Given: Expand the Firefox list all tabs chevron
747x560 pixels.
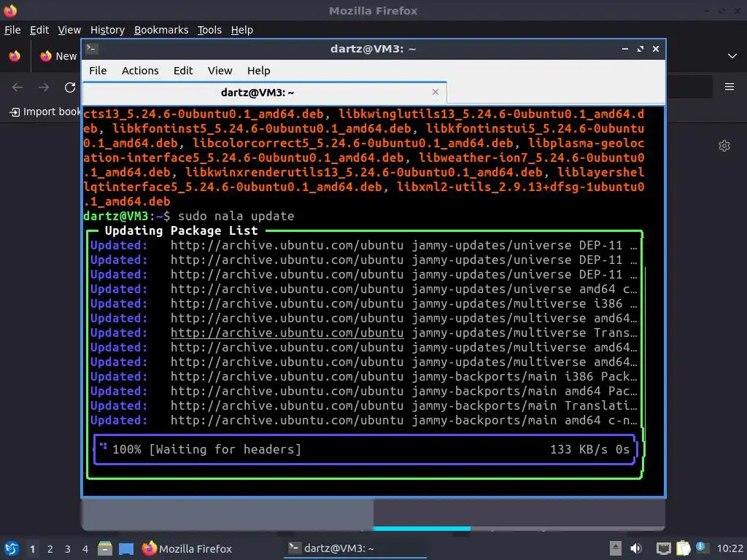Looking at the screenshot, I should coord(732,56).
